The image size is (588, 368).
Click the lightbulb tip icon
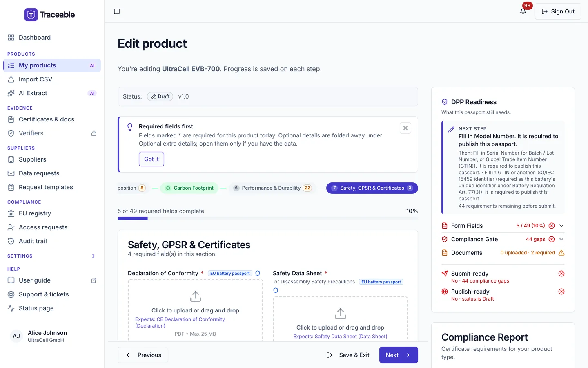tap(130, 127)
